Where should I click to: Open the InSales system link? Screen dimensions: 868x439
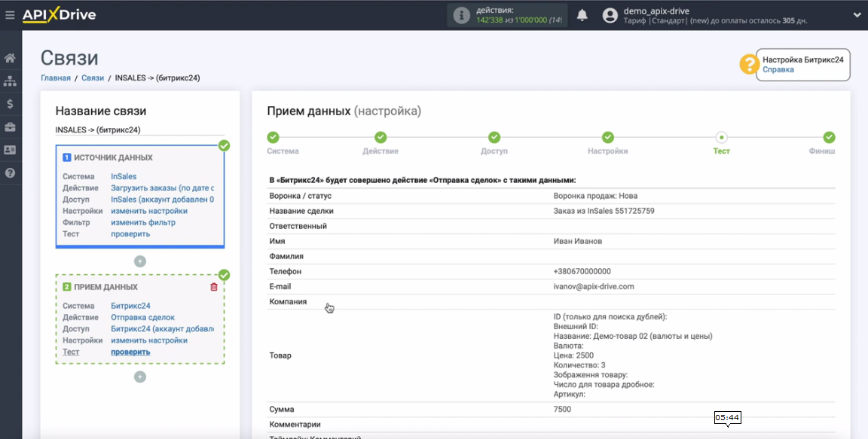[x=124, y=176]
